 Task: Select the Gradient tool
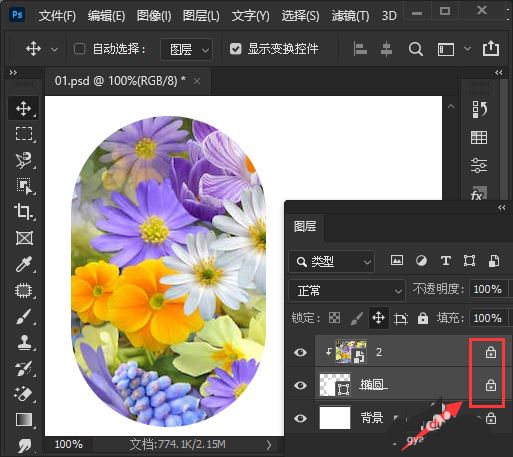pyautogui.click(x=24, y=420)
